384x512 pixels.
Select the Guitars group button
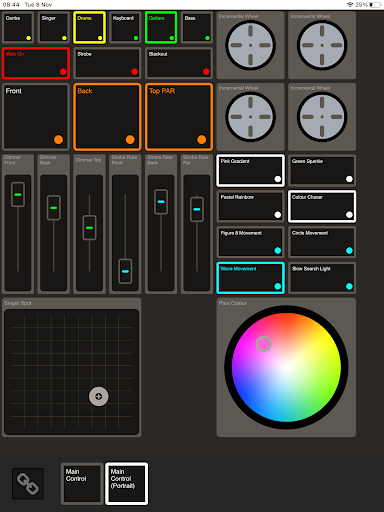[161, 27]
